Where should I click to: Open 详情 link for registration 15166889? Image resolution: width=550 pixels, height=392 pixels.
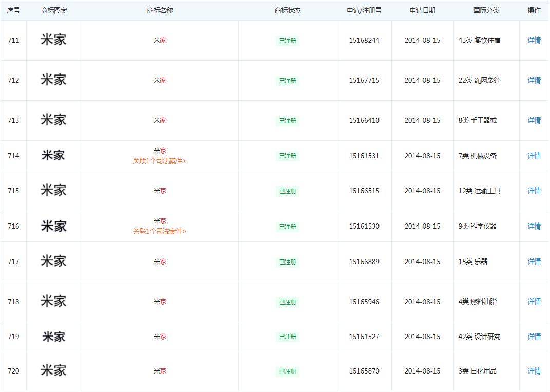click(x=534, y=262)
